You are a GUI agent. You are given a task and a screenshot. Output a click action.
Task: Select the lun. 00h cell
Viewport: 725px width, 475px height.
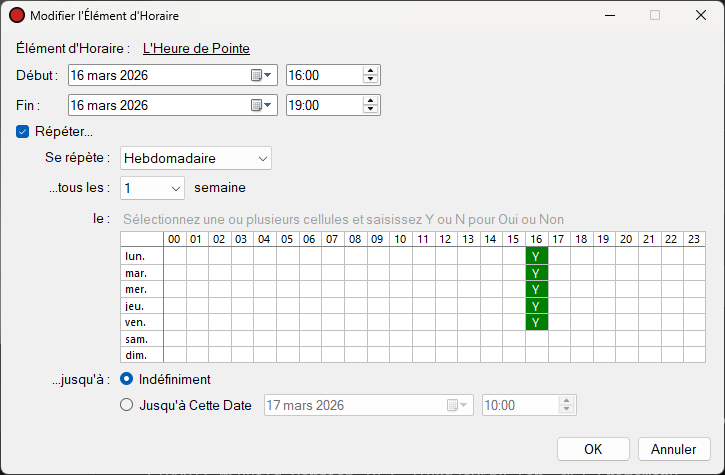coord(175,256)
